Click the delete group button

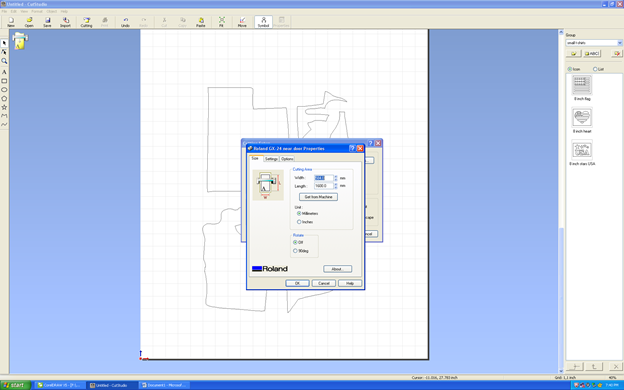(616, 53)
